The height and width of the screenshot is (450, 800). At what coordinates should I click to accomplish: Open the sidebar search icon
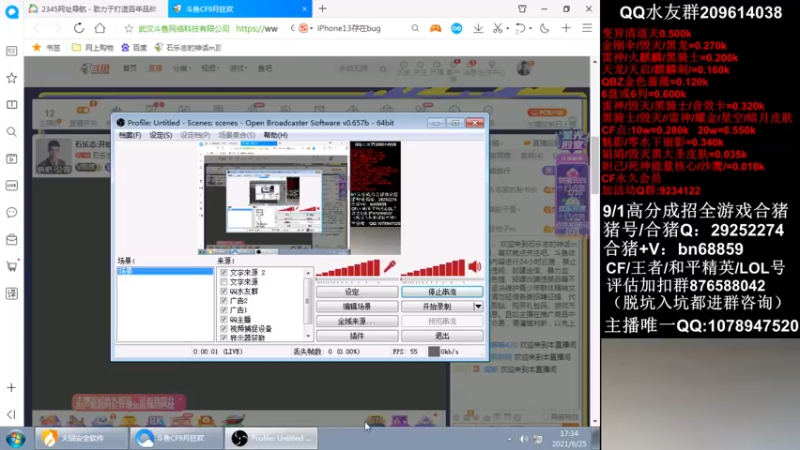pos(11,132)
